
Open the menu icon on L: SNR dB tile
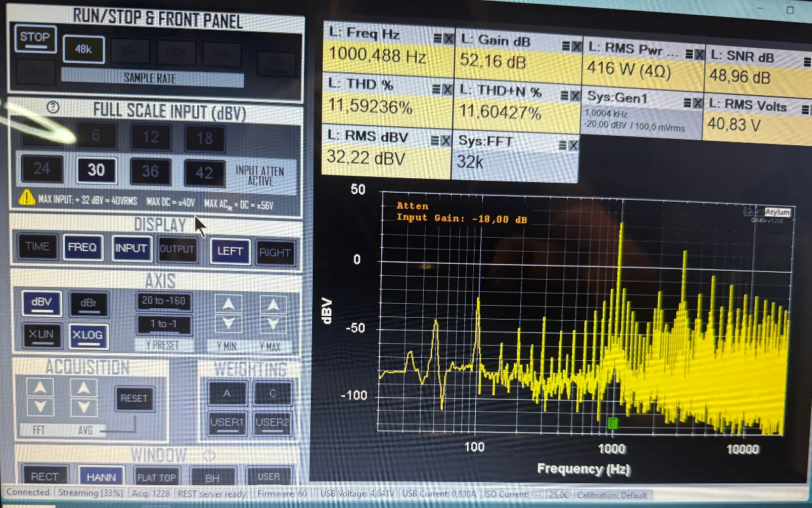coord(806,62)
